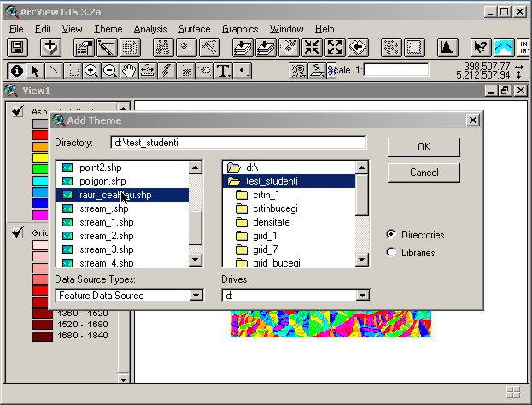Click the yellow swatch in Aspect legend
This screenshot has height=405, width=532.
click(40, 158)
